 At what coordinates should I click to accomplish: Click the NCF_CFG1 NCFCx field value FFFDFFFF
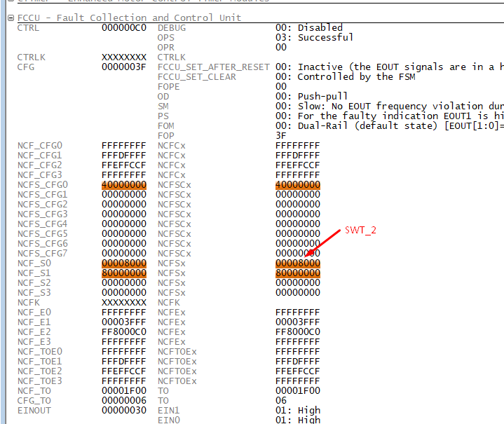pyautogui.click(x=298, y=156)
